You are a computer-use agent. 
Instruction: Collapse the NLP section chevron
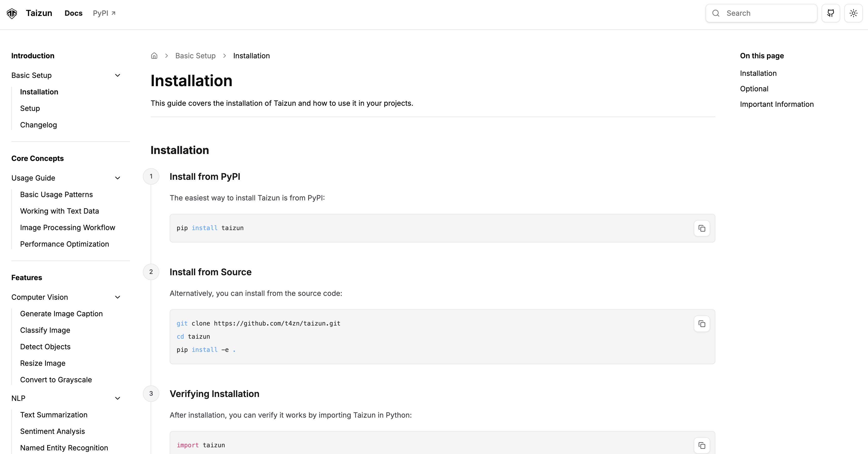(118, 398)
